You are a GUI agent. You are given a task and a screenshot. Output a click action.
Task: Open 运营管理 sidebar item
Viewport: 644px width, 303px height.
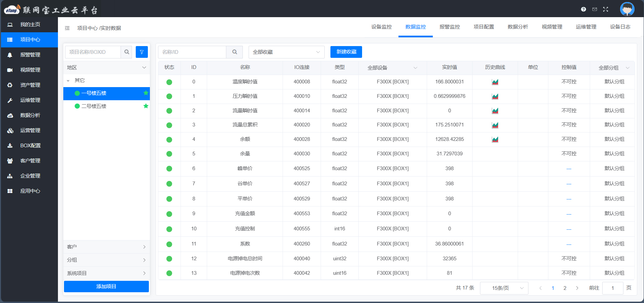coord(29,130)
